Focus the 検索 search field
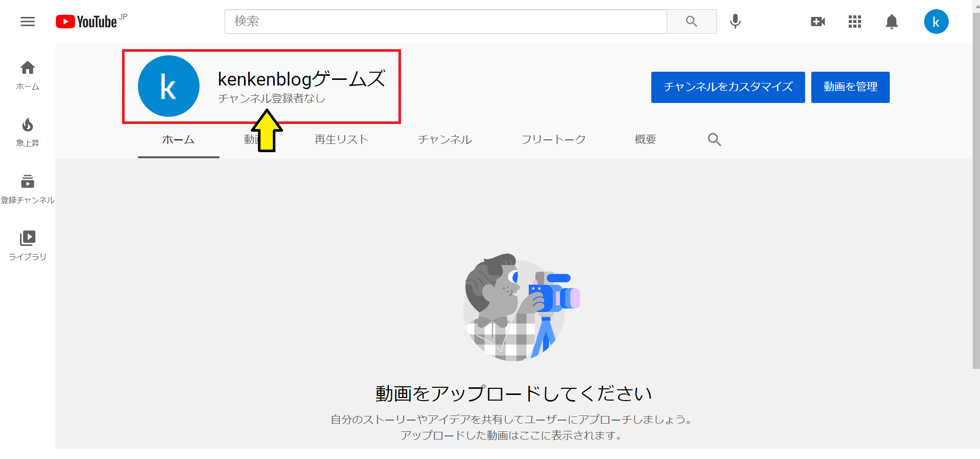The width and height of the screenshot is (980, 459). (x=446, y=22)
